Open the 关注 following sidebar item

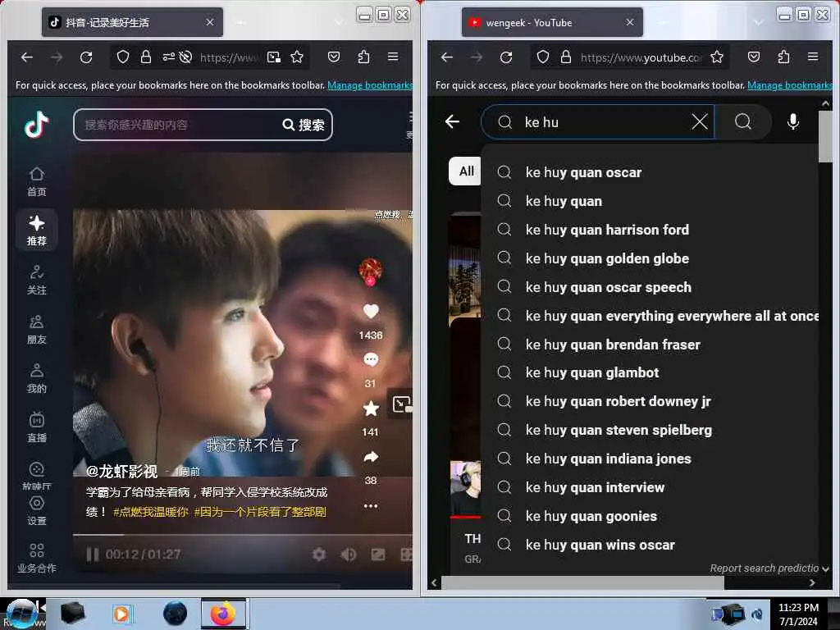pos(36,280)
